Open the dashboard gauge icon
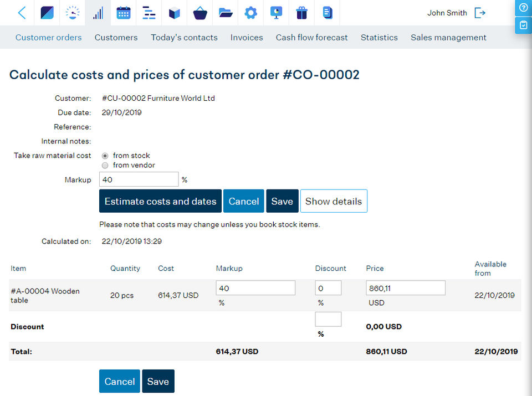This screenshot has height=396, width=532. 73,13
